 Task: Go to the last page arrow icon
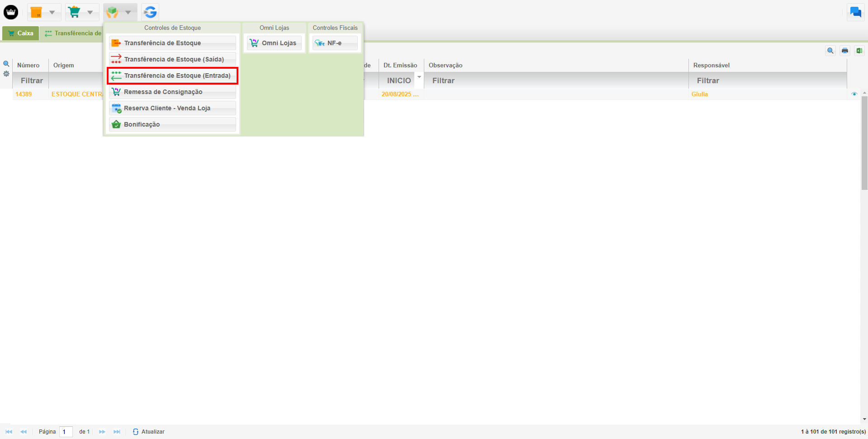[117, 432]
